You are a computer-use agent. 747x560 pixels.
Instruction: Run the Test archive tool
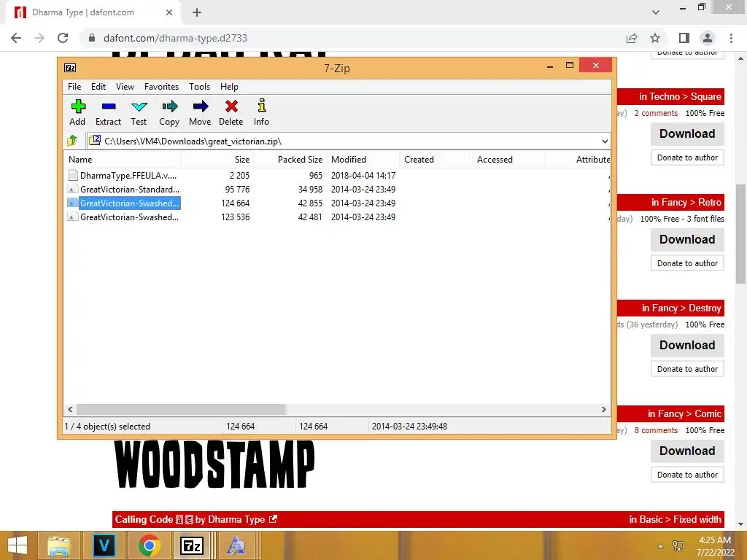pyautogui.click(x=139, y=112)
